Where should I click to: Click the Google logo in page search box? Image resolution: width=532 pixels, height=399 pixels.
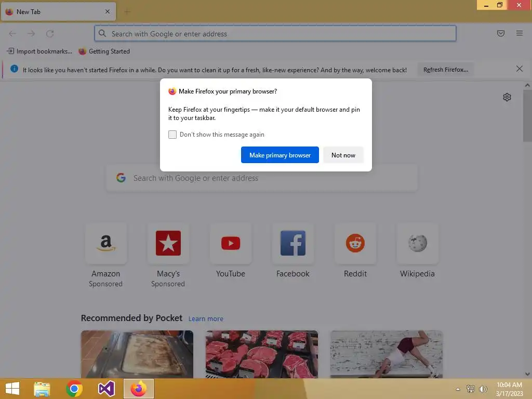[x=121, y=178]
